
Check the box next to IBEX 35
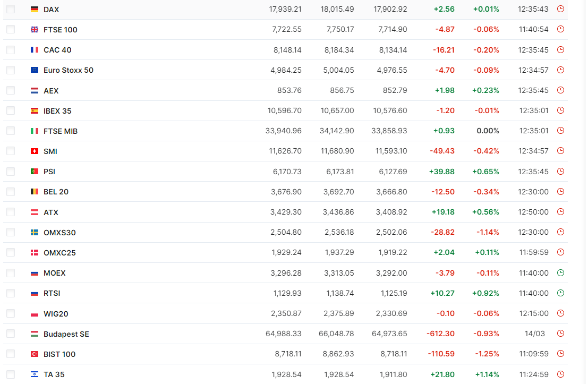click(x=11, y=111)
